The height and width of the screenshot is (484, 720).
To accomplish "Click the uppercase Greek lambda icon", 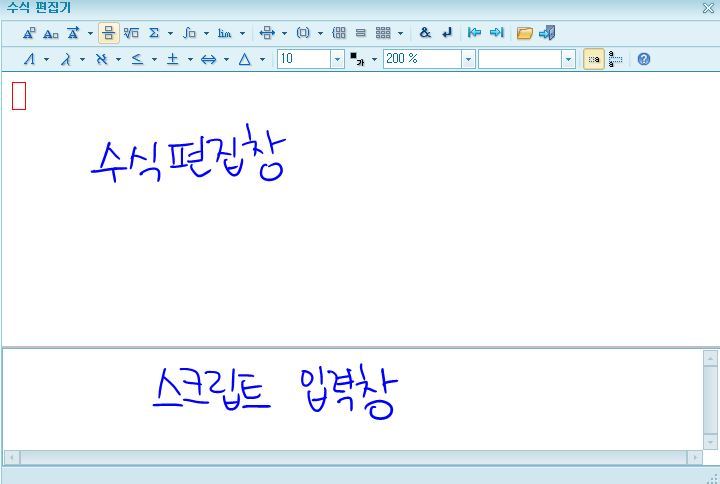I will click(29, 59).
